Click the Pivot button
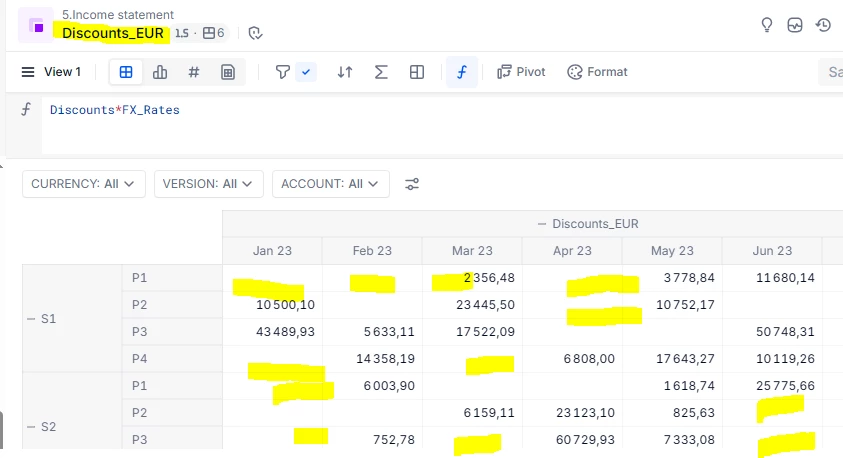This screenshot has width=843, height=458. pos(521,72)
